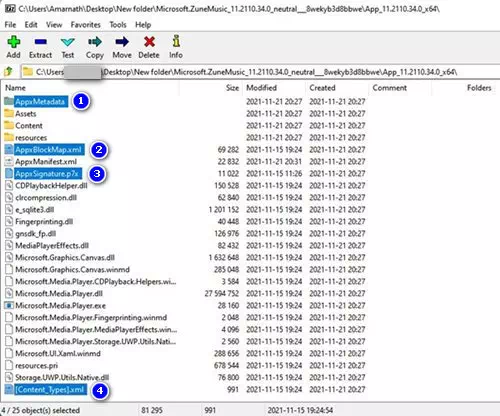Select the resources folder icon

(9, 137)
